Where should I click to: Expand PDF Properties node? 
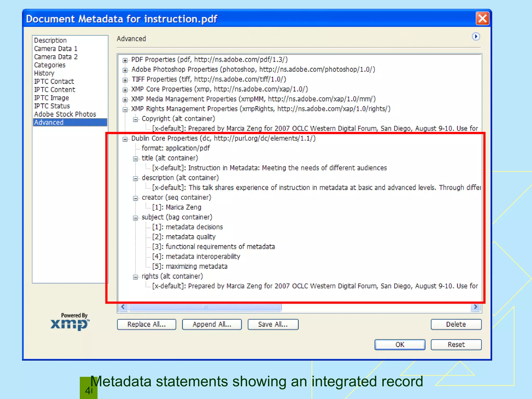(125, 60)
